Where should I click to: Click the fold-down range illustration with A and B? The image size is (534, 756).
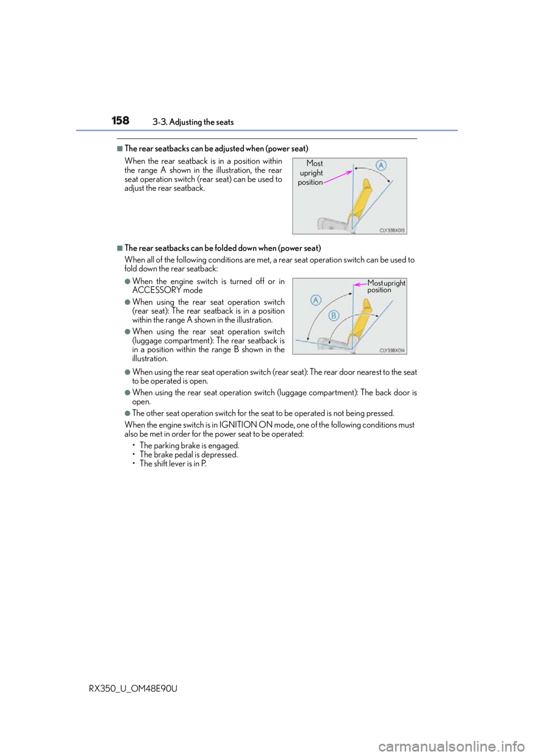click(349, 316)
